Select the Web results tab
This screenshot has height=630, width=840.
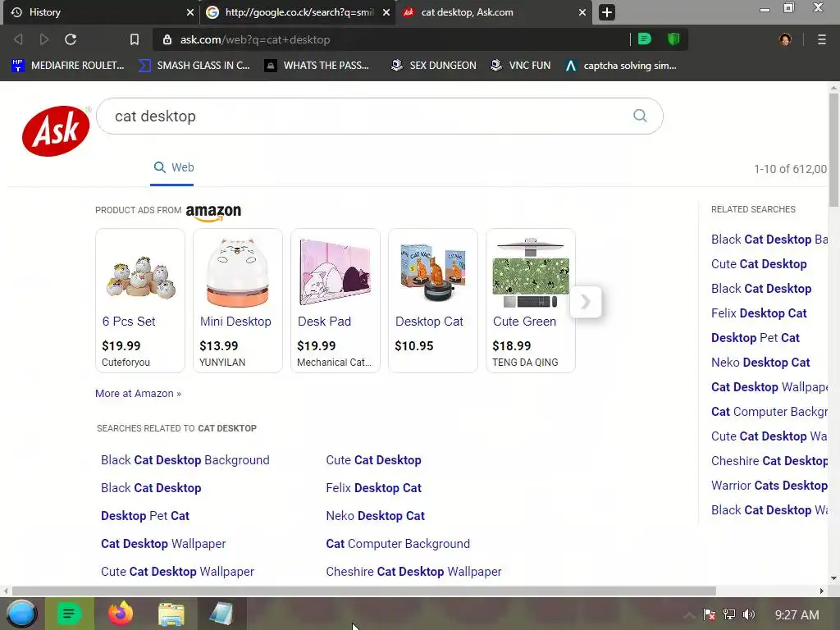(x=174, y=167)
